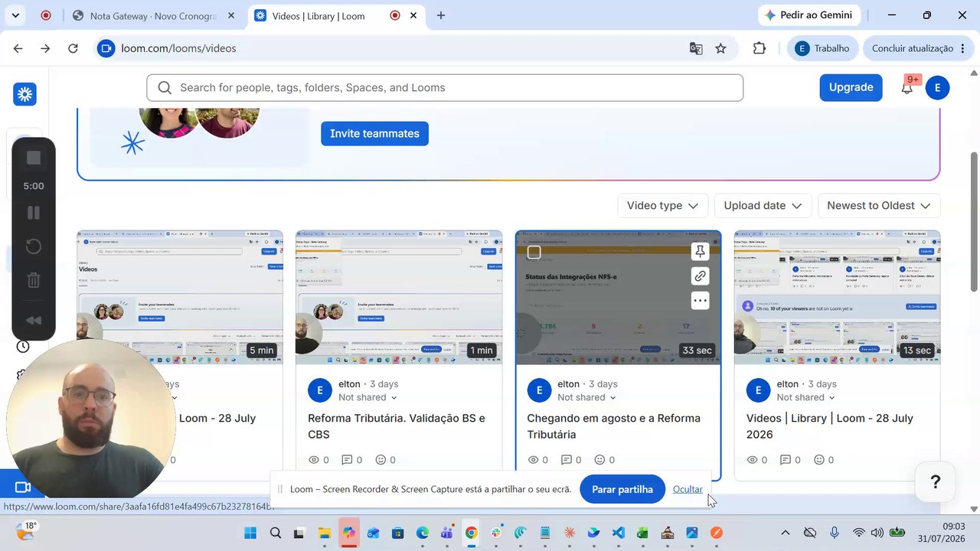Open the Chrome tab search dropdown arrow
Image resolution: width=980 pixels, height=551 pixels.
click(15, 15)
